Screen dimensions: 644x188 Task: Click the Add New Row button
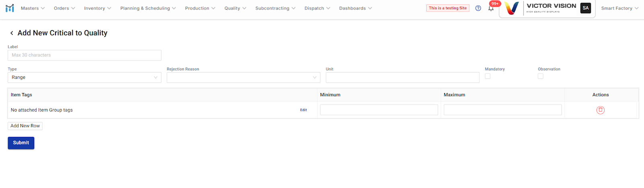25,126
